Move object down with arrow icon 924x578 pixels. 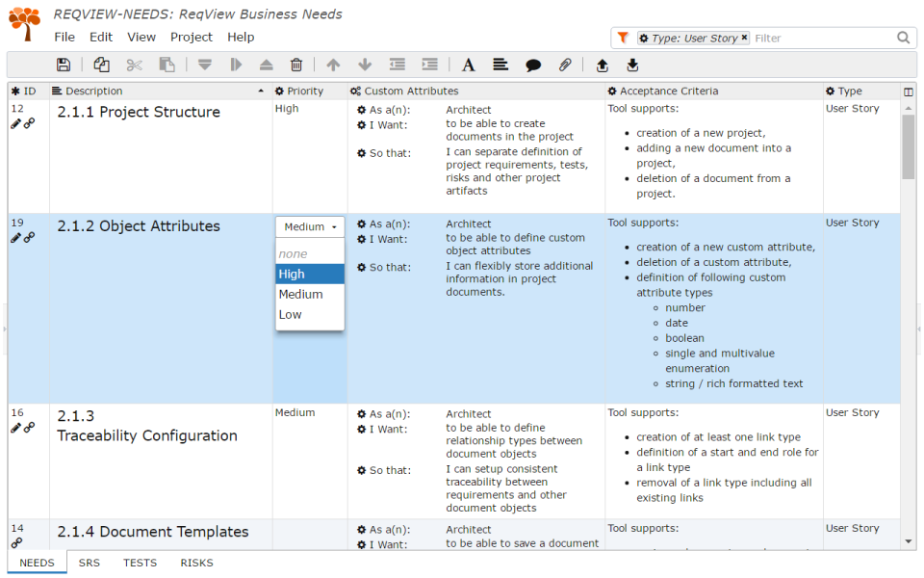(365, 65)
